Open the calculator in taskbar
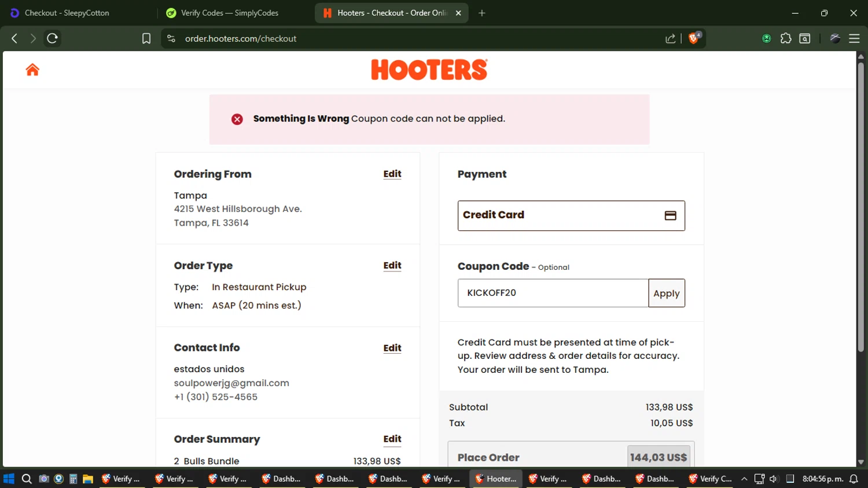The width and height of the screenshot is (868, 488). click(x=73, y=479)
